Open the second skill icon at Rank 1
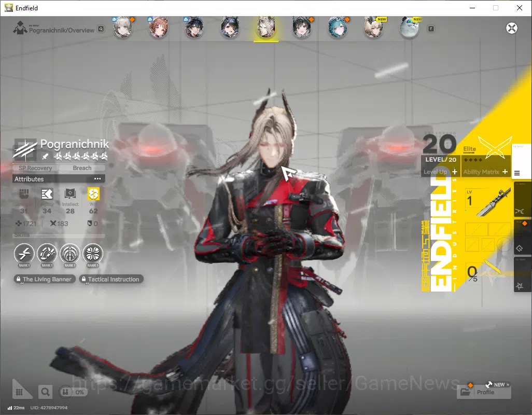 (47, 254)
